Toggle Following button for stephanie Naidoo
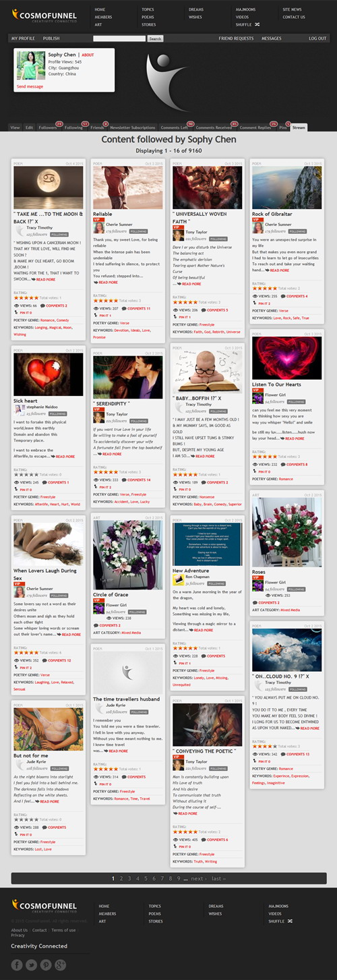The image size is (337, 980). (x=59, y=413)
